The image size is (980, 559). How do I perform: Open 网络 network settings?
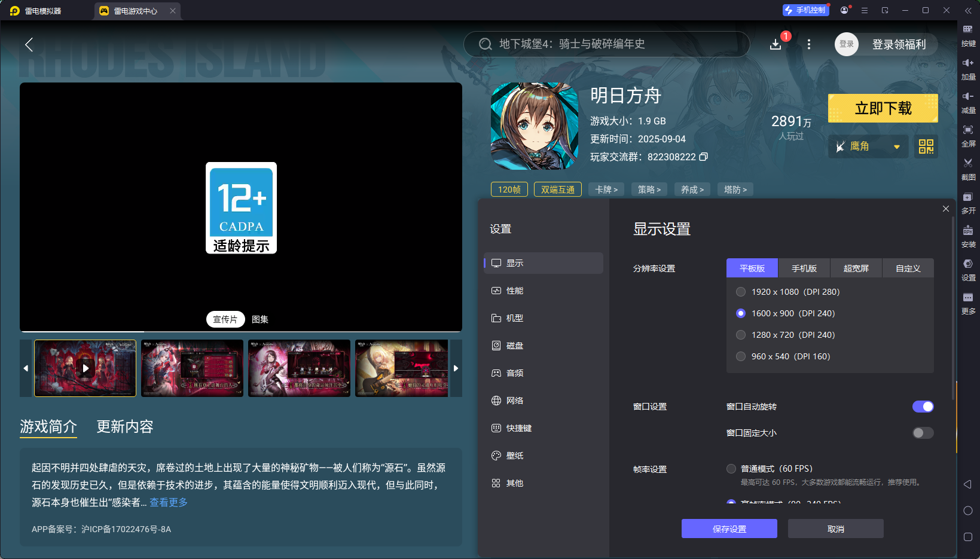click(544, 401)
